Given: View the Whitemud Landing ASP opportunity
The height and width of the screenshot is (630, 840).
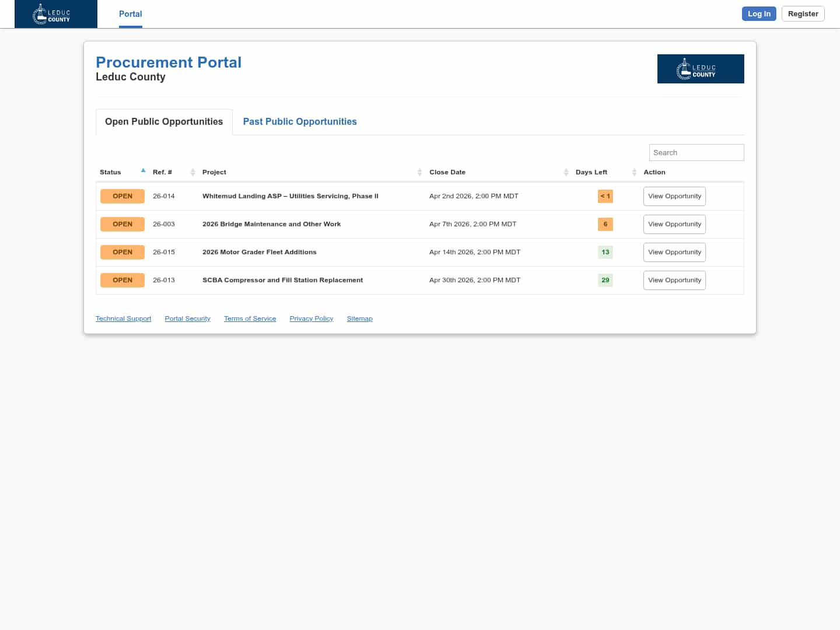Looking at the screenshot, I should 674,196.
